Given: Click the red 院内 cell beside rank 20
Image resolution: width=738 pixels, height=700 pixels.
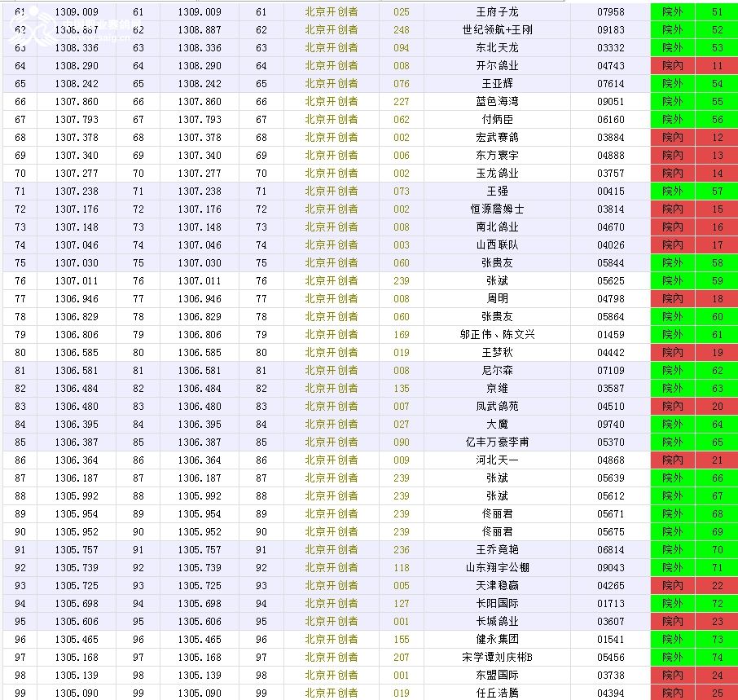Looking at the screenshot, I should (x=673, y=407).
